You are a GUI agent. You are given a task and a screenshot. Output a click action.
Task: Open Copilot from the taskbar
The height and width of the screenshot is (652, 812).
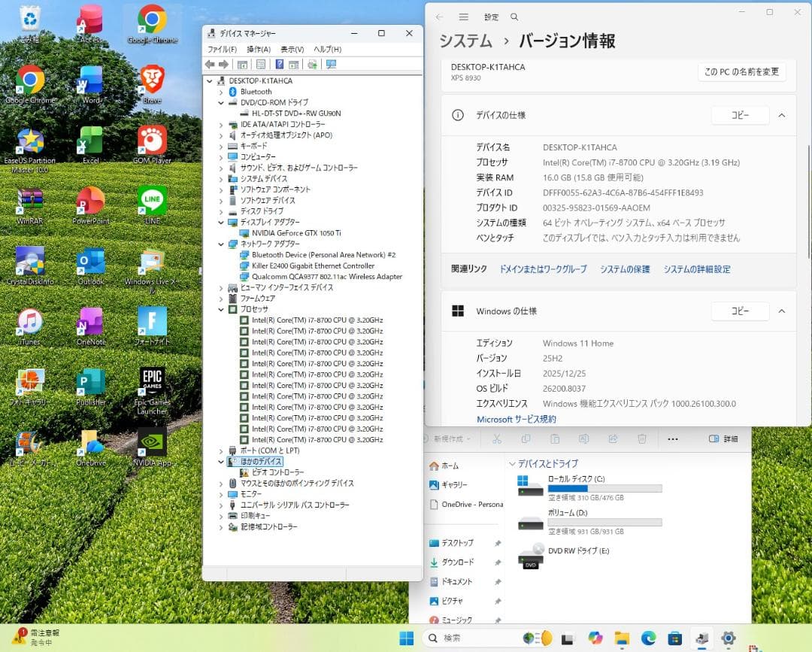(x=595, y=638)
